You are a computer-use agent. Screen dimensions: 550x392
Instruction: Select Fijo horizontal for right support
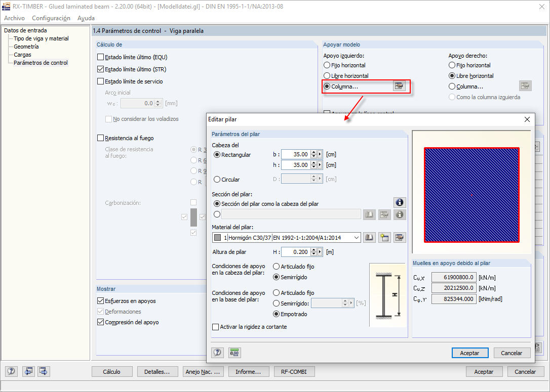(x=452, y=65)
